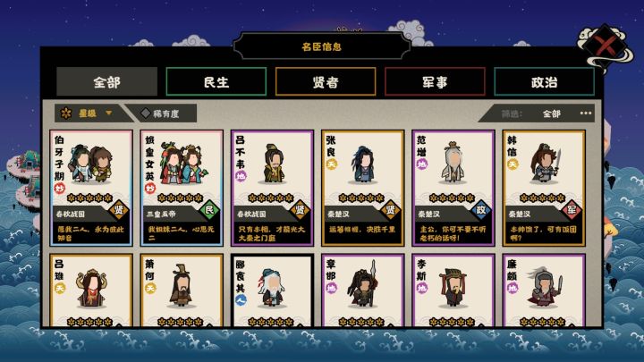
Task: Click the purple 地 rank icon on 吕不韦 card
Action: click(x=241, y=176)
